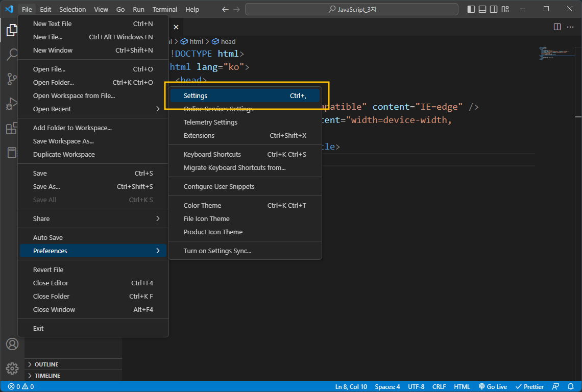
Task: Toggle primary side bar layout icon
Action: click(471, 9)
